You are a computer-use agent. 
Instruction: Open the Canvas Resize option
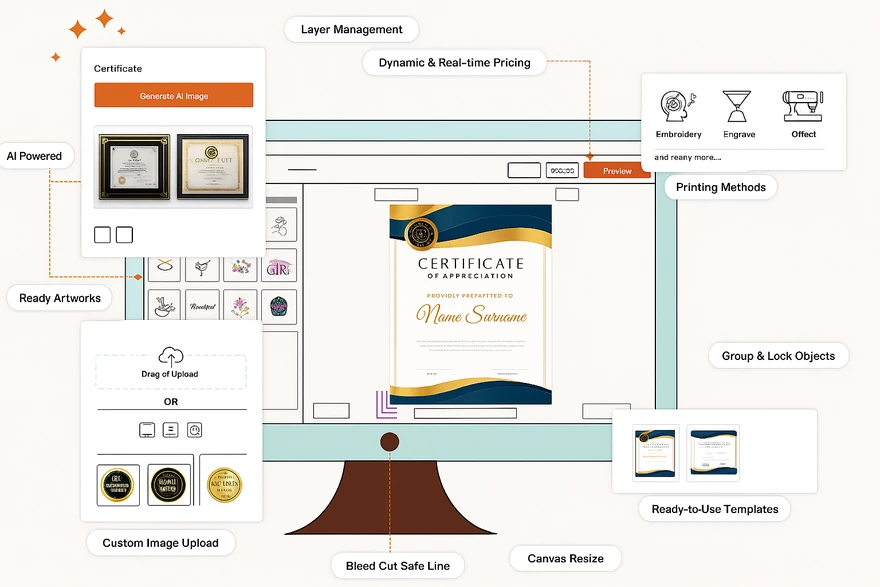point(565,558)
